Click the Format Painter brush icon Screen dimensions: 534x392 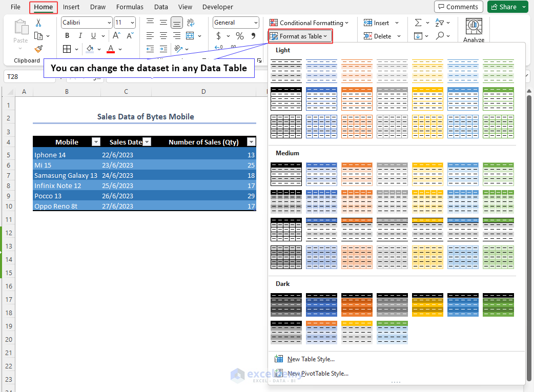pos(38,49)
